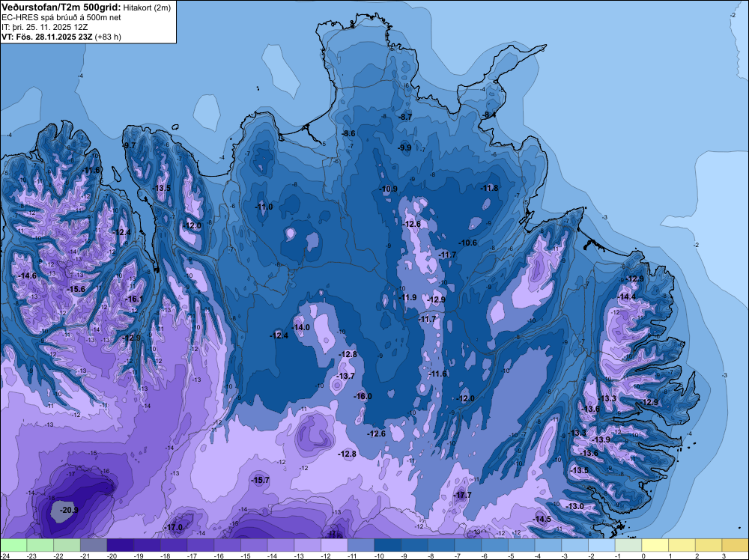The width and height of the screenshot is (749, 560).
Task: Click the light green -24 legend swatch
Action: tap(13, 545)
